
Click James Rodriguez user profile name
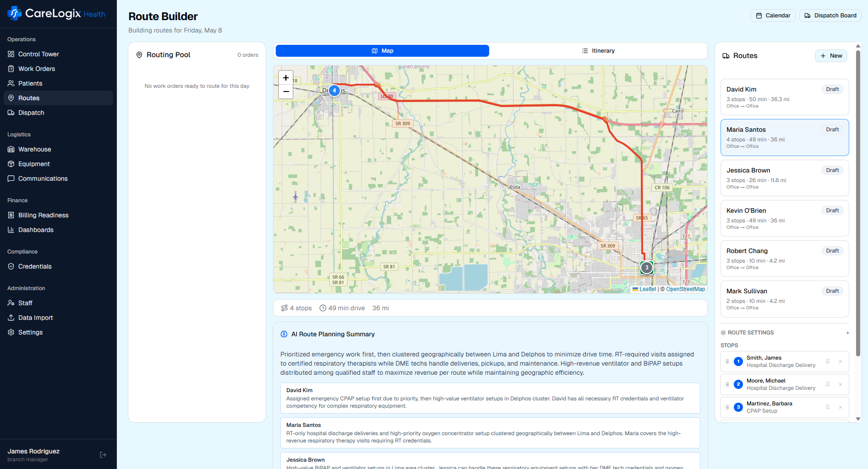pyautogui.click(x=33, y=451)
